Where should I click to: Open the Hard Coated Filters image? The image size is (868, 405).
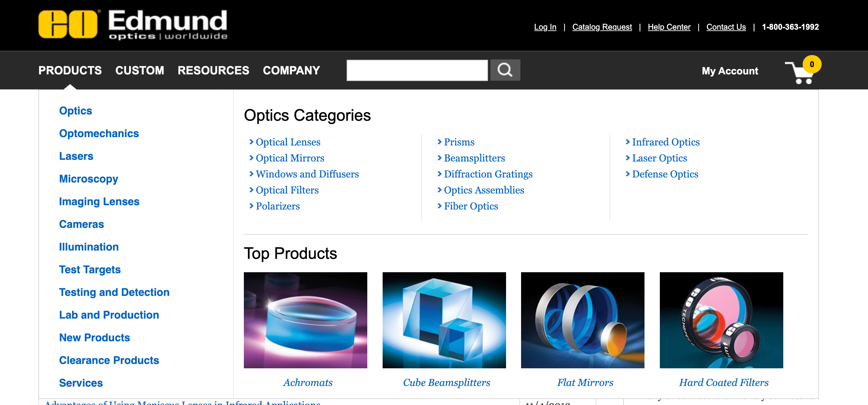(721, 320)
